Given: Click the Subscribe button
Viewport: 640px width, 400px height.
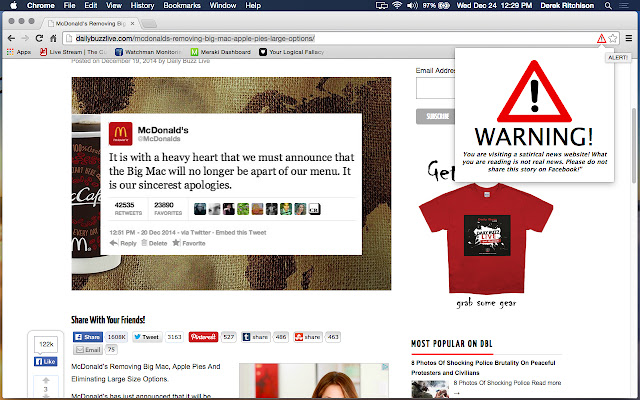Looking at the screenshot, I should click(436, 116).
